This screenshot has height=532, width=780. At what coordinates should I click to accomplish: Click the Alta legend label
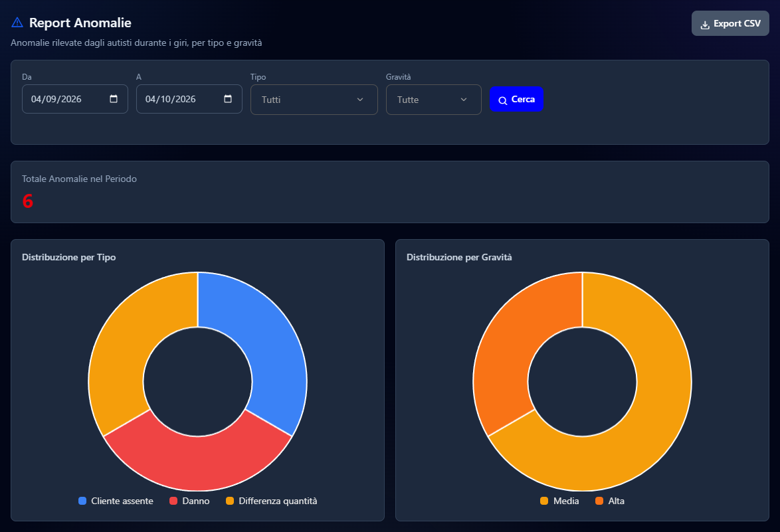click(617, 501)
